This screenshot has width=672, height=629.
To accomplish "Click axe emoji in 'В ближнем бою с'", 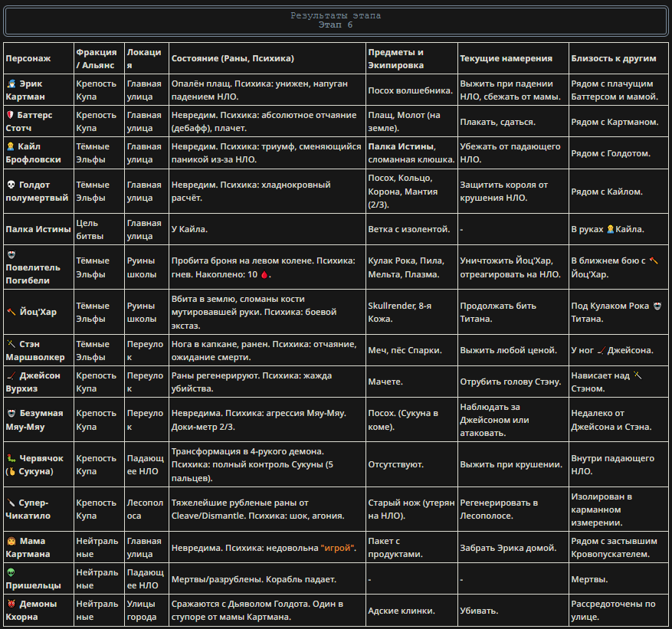I will [x=654, y=260].
